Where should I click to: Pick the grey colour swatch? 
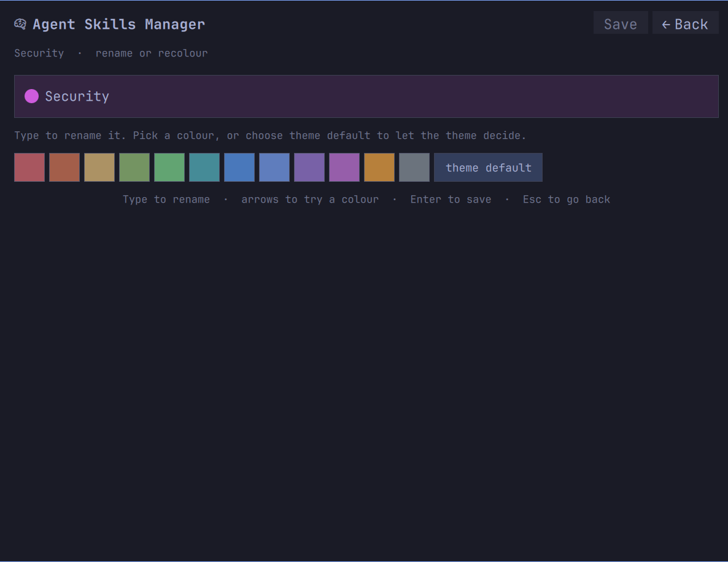click(x=414, y=167)
